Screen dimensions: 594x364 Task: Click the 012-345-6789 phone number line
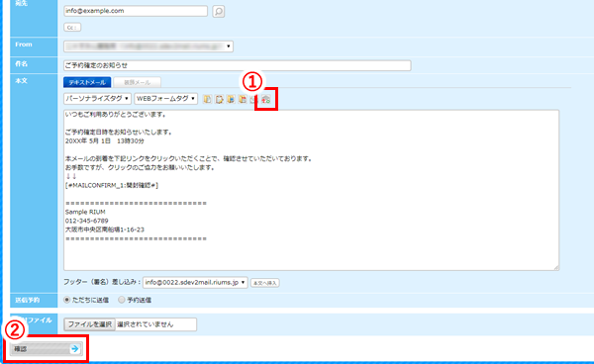pos(87,221)
